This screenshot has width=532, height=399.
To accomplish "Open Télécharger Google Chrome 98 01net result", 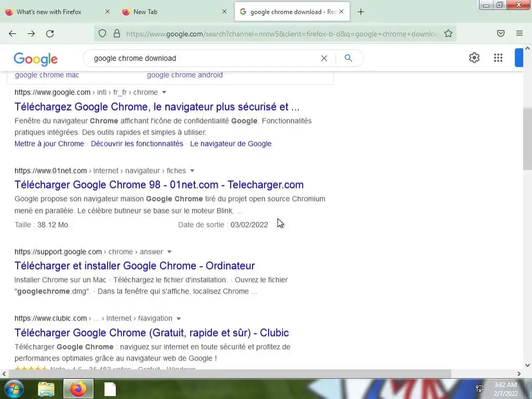I will click(159, 185).
